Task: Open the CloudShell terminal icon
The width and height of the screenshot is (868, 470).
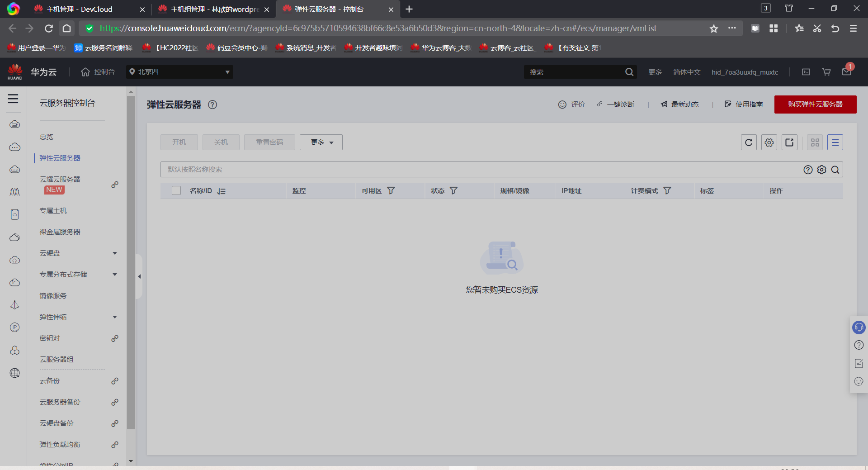Action: (806, 72)
